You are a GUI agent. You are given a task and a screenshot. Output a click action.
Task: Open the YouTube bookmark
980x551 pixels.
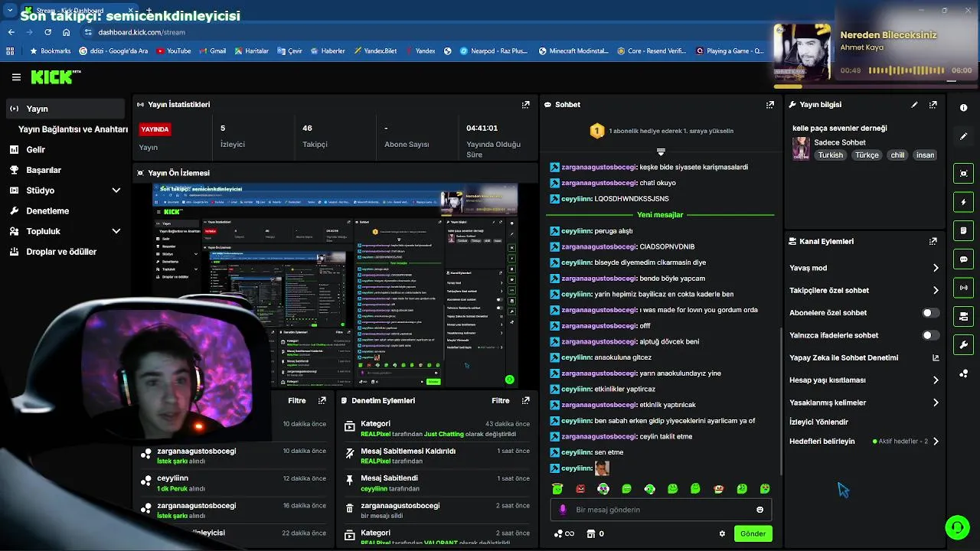coord(173,51)
